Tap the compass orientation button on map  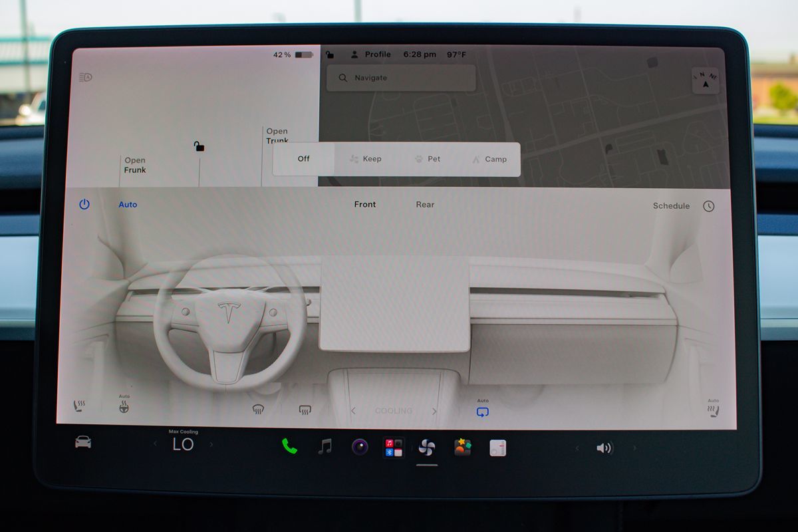(706, 80)
